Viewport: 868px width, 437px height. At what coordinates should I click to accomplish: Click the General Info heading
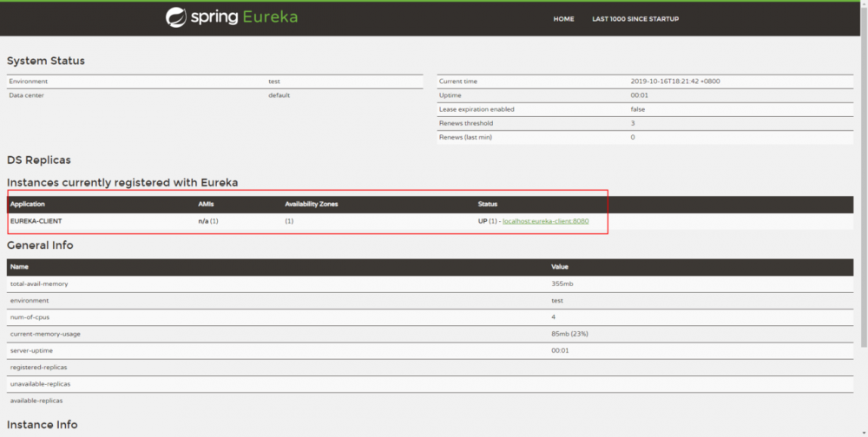[x=40, y=245]
